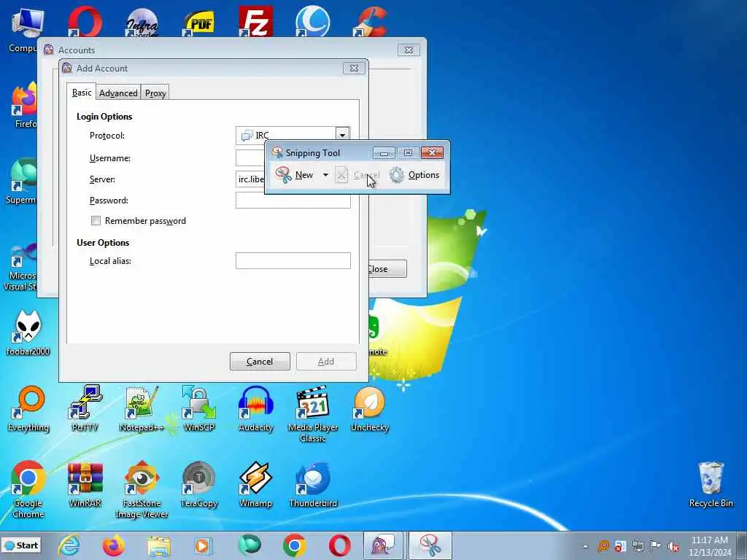This screenshot has height=560, width=747.
Task: Open the PuTTY desktop icon
Action: pos(85,409)
